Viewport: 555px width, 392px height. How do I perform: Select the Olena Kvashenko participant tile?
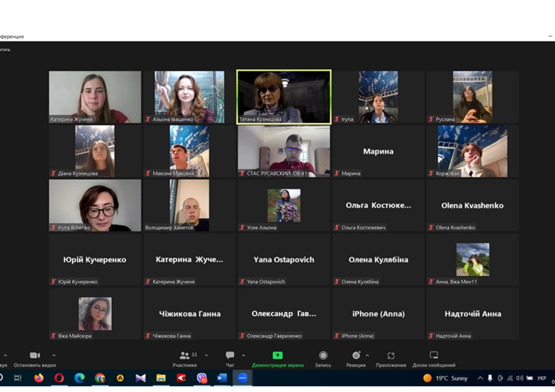[472, 206]
